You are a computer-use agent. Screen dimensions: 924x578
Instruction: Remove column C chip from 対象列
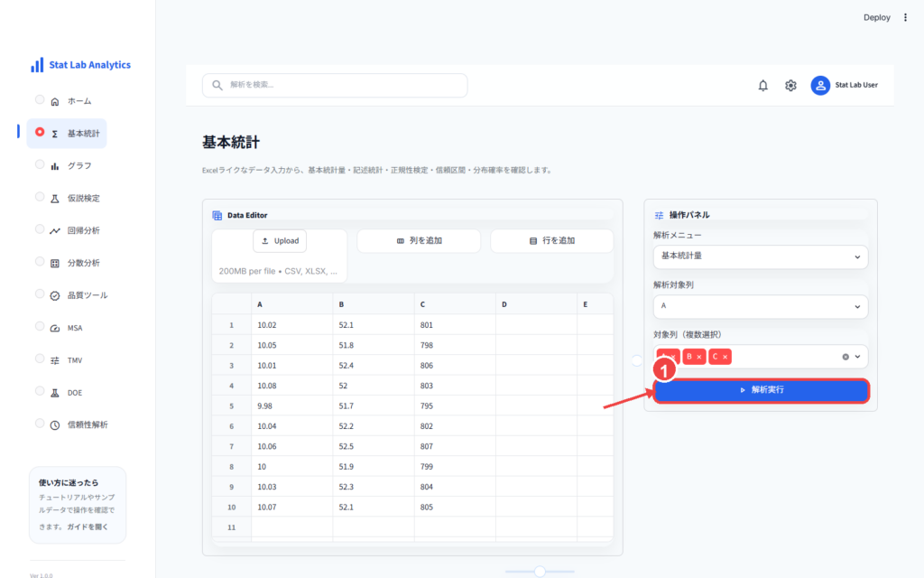click(x=725, y=357)
